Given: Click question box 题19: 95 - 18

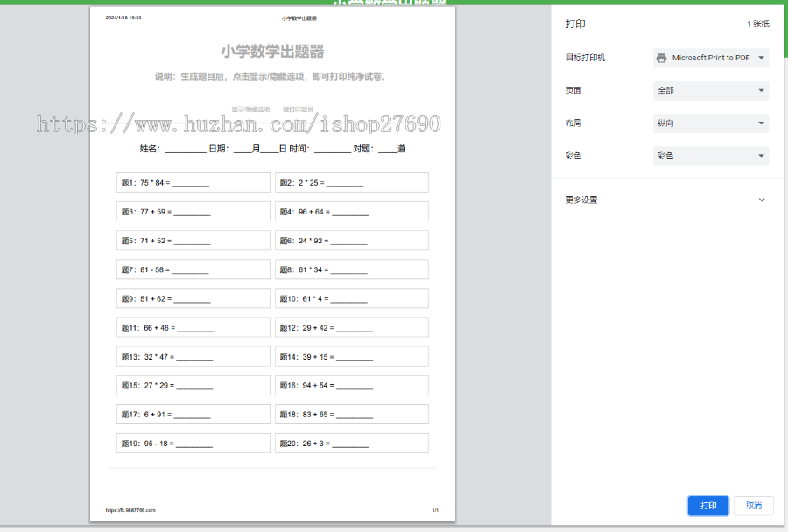Looking at the screenshot, I should click(193, 444).
